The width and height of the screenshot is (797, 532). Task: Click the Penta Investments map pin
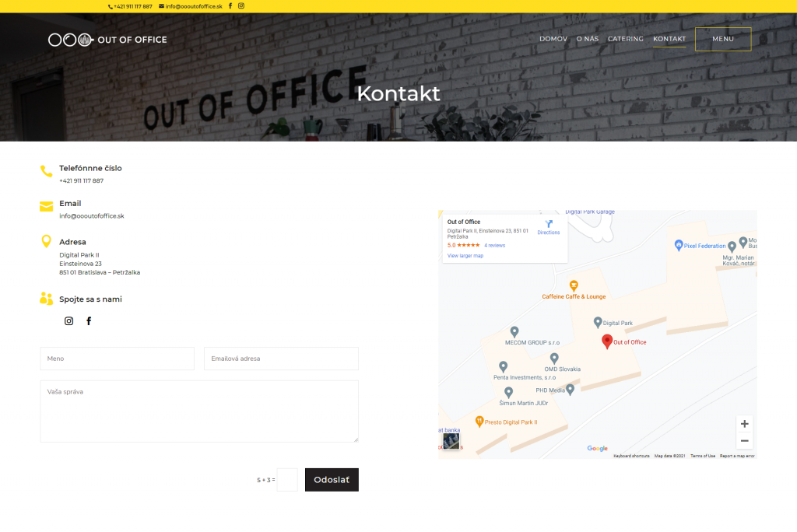(x=504, y=366)
